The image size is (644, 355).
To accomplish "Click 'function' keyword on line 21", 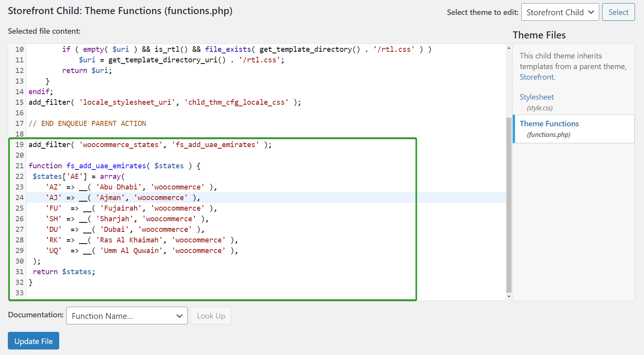I will point(45,166).
